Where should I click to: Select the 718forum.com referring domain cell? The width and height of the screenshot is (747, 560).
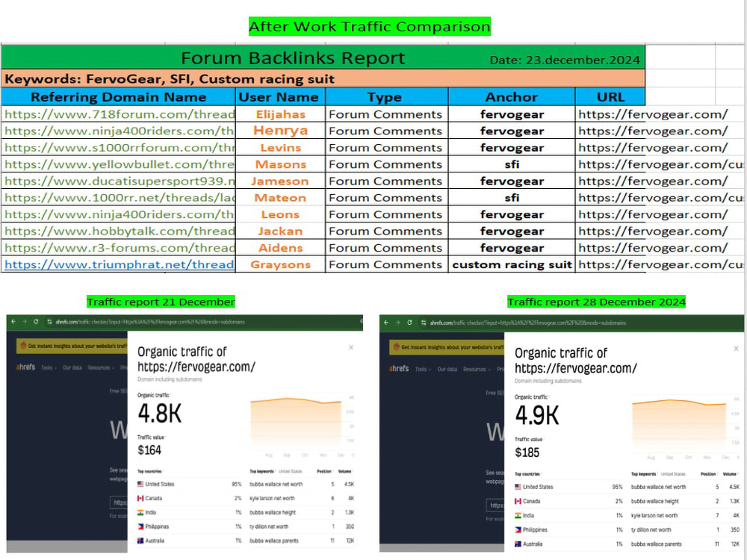(119, 114)
